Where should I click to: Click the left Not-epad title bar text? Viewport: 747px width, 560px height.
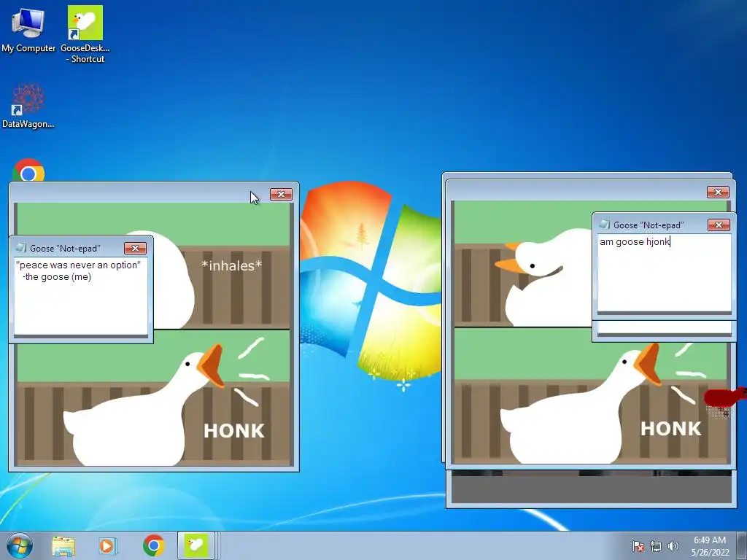(65, 249)
